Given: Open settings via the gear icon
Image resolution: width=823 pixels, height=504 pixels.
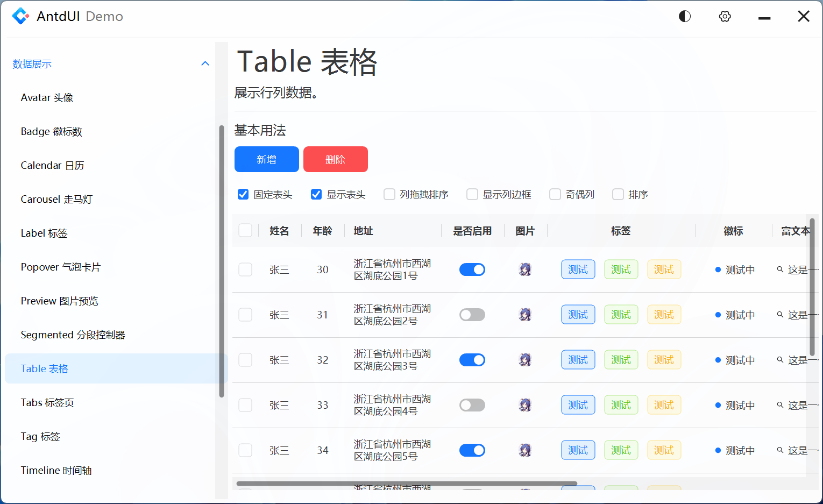Looking at the screenshot, I should (x=725, y=16).
